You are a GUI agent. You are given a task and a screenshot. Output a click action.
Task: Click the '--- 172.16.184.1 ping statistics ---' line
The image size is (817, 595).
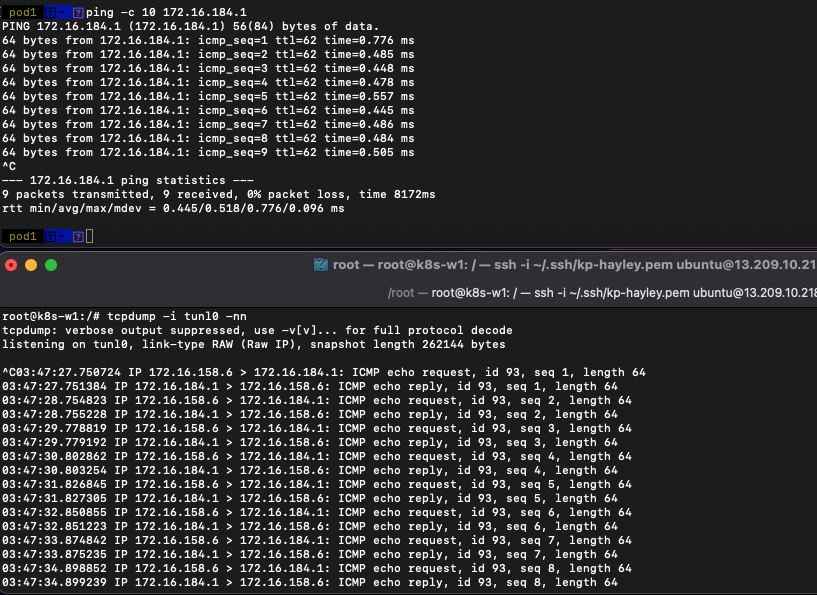click(x=128, y=180)
